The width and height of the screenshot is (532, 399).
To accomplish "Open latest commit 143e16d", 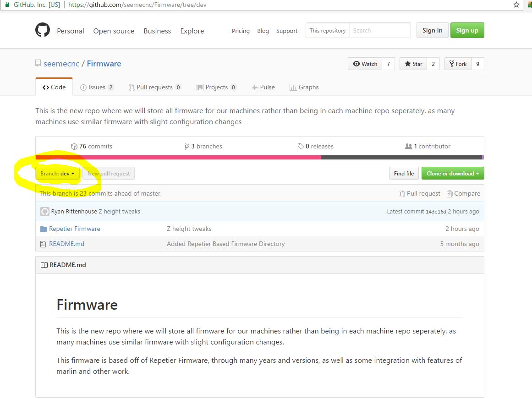I will (x=436, y=212).
